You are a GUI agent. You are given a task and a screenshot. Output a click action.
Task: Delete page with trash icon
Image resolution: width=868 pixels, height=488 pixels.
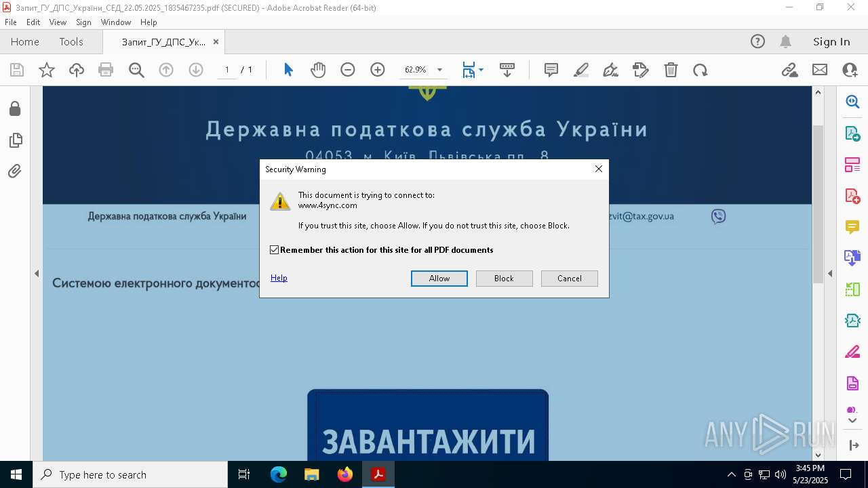671,70
